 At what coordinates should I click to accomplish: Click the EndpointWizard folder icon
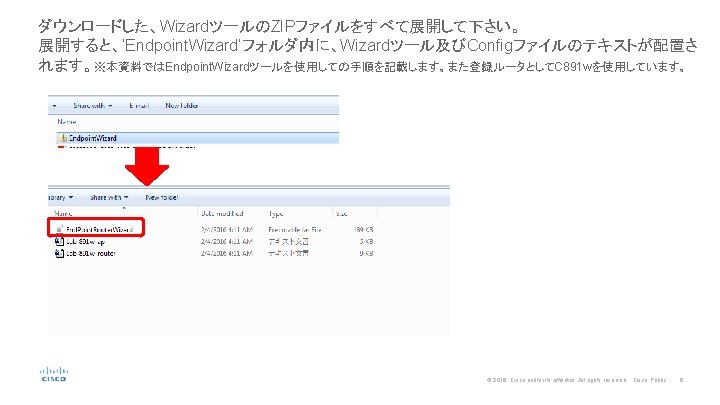click(x=64, y=138)
